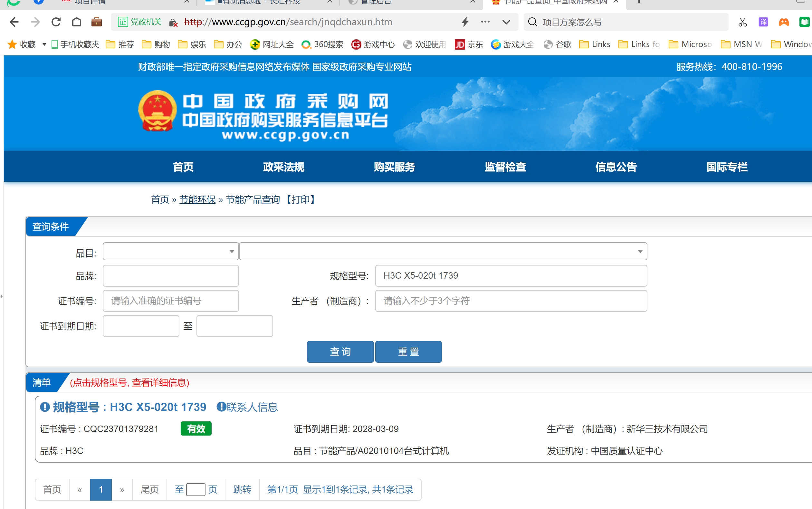Open the translate 译 extension
Screen dimensions: 812x509
(x=763, y=22)
